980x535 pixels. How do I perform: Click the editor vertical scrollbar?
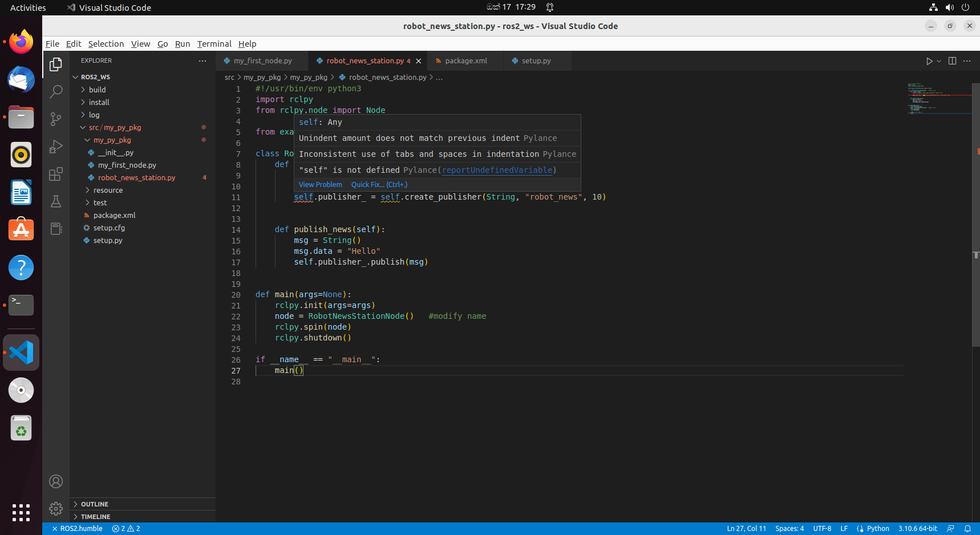coord(976,214)
